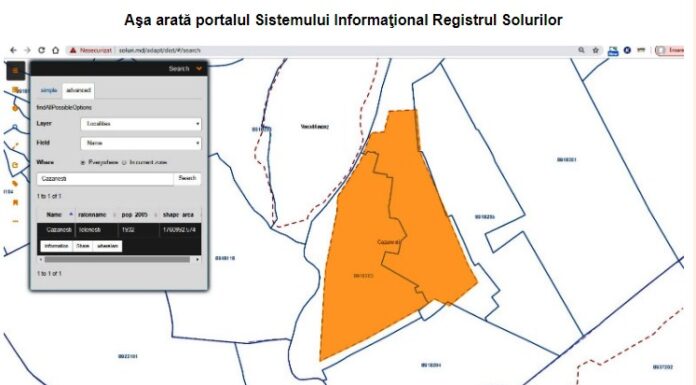Viewport: 696px width, 385px height.
Task: Click the address bar zoom magnifier icon
Action: (x=581, y=50)
